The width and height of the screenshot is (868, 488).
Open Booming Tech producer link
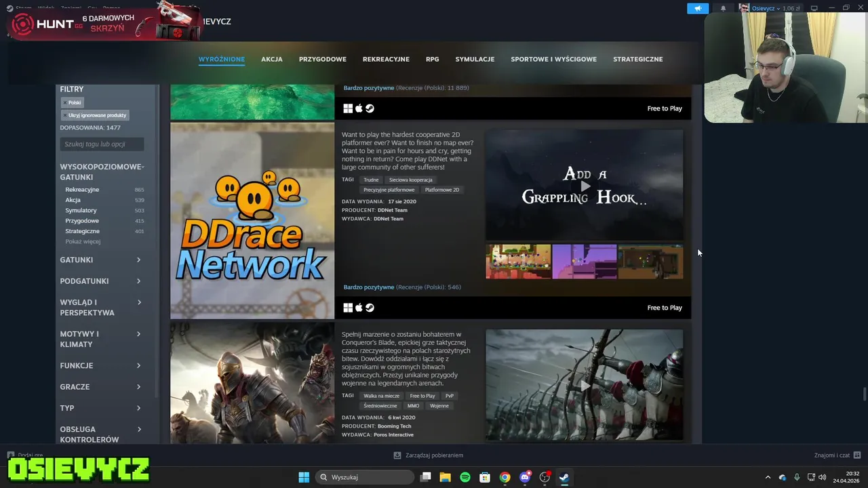395,426
